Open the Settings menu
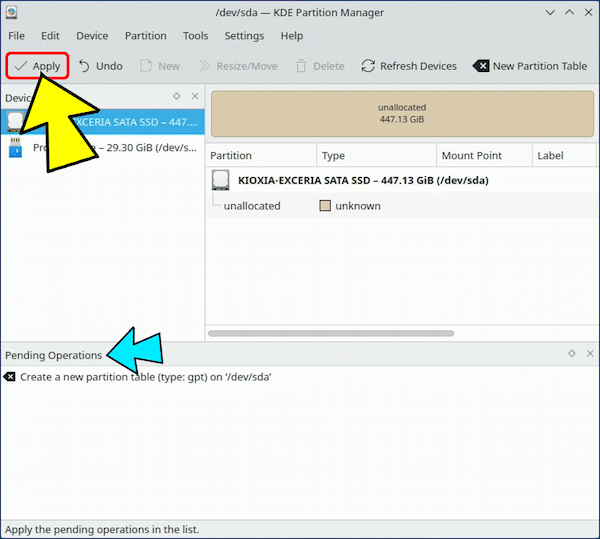 [x=244, y=36]
